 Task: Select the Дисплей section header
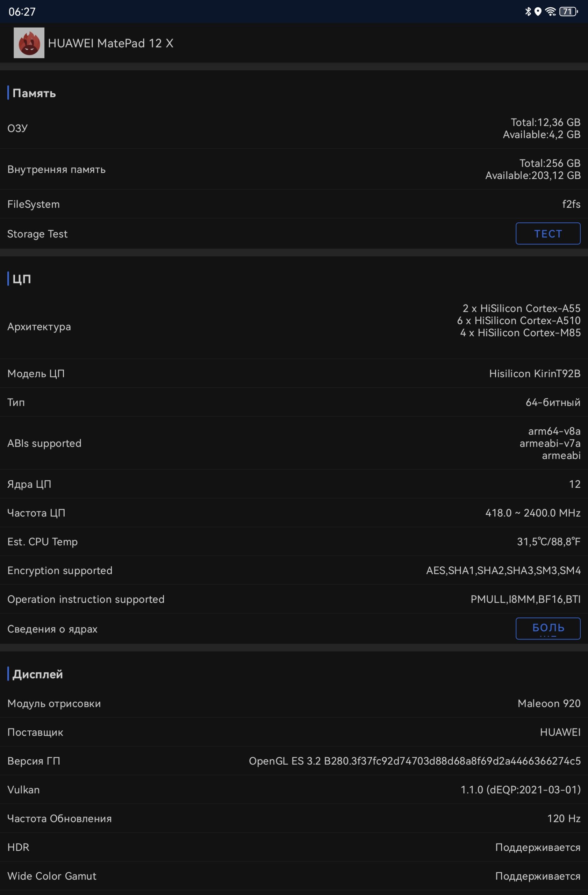click(x=37, y=674)
